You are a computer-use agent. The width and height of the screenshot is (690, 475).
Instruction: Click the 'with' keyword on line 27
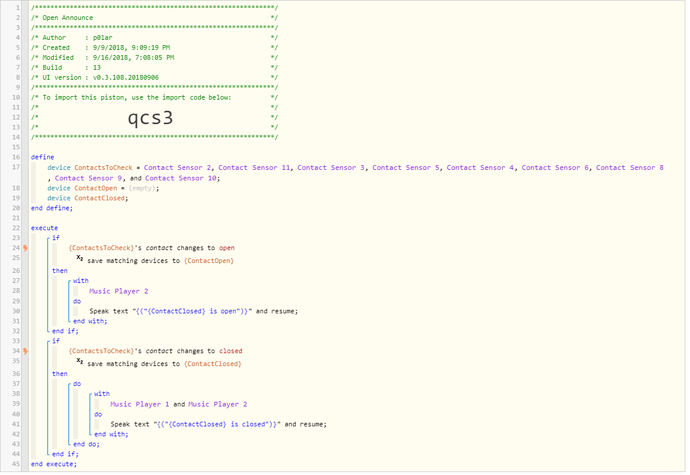point(81,280)
